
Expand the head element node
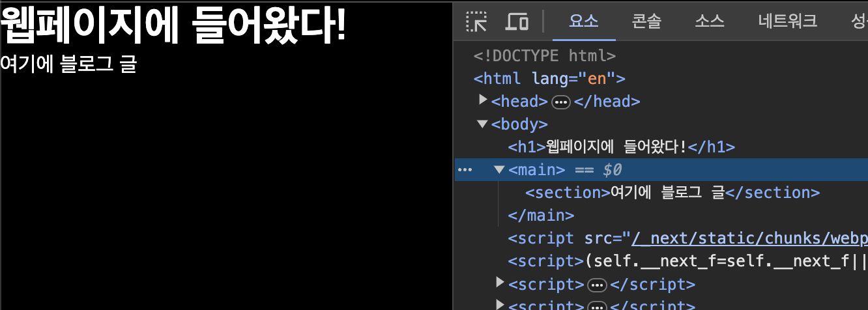pyautogui.click(x=483, y=100)
